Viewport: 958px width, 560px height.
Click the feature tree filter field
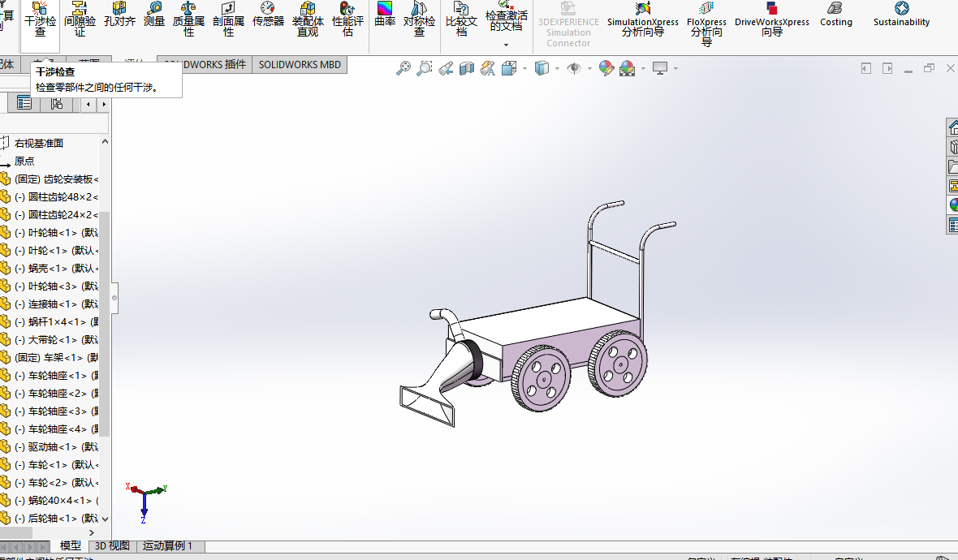click(54, 123)
